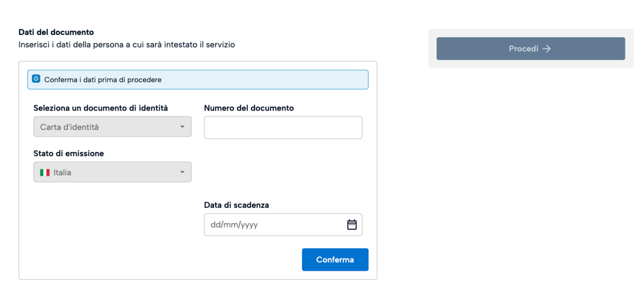
Task: Click the 'Dati del documento' heading
Action: 56,32
